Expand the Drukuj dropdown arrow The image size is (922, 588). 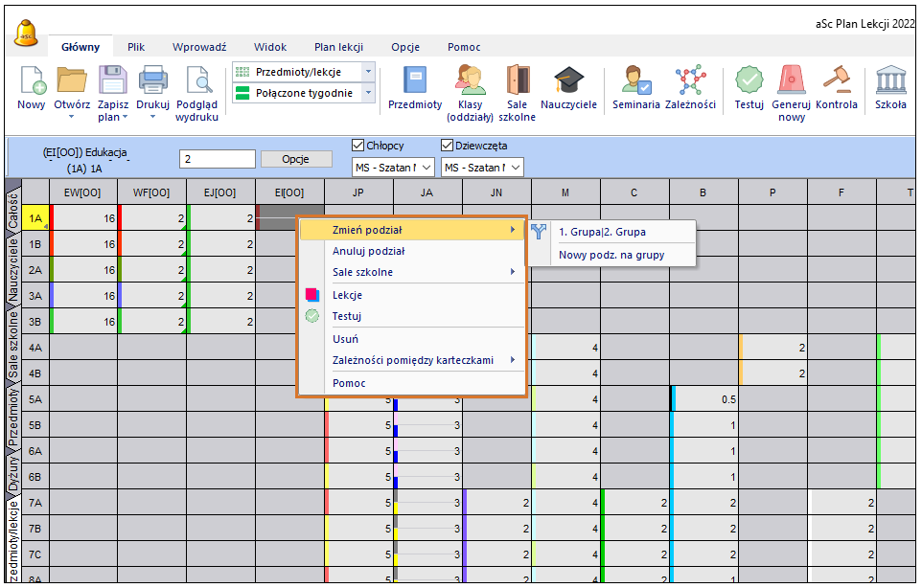(x=153, y=117)
